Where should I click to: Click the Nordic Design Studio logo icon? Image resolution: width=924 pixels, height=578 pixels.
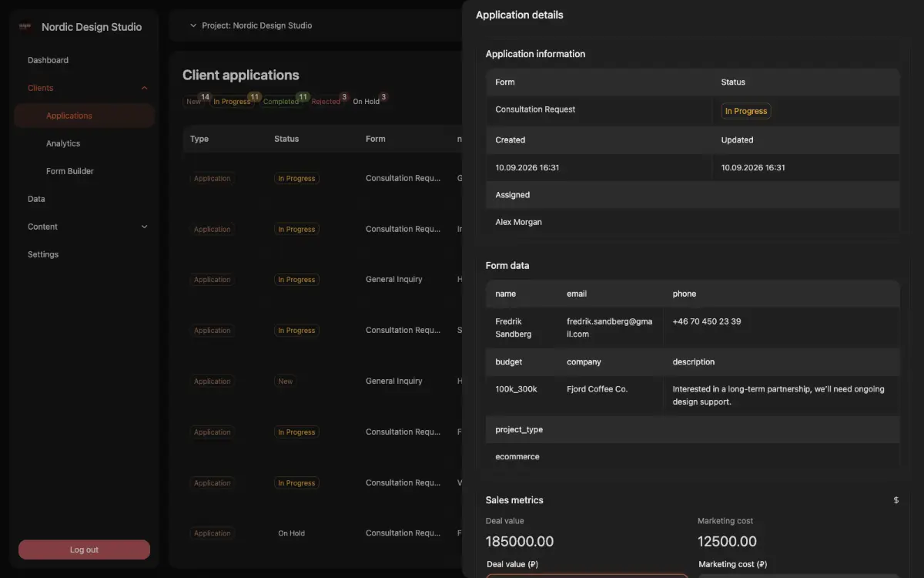(25, 26)
